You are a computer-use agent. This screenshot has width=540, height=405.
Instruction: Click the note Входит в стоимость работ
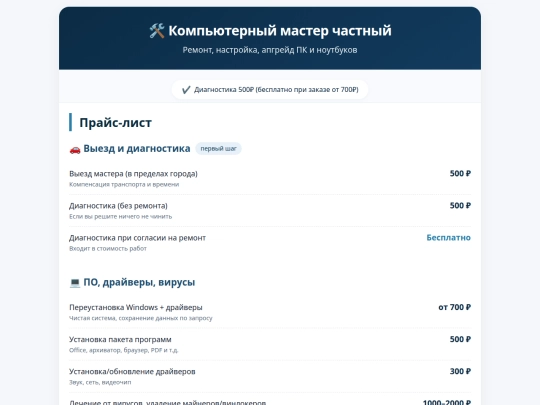(108, 248)
